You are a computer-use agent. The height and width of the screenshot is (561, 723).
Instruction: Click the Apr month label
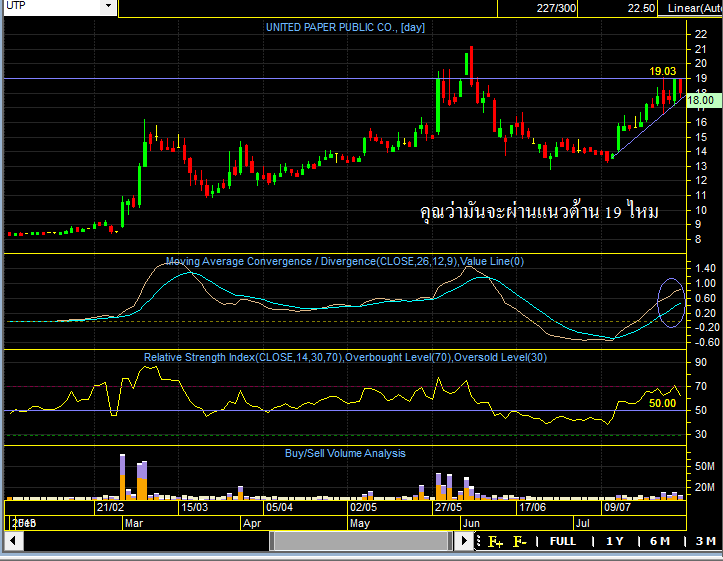(252, 524)
